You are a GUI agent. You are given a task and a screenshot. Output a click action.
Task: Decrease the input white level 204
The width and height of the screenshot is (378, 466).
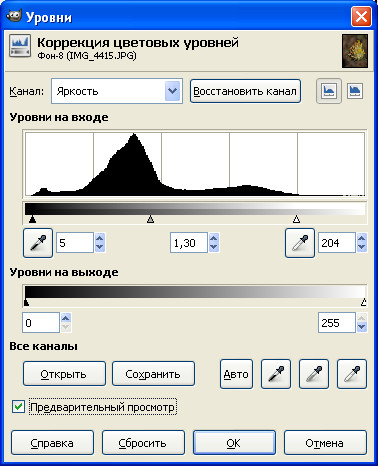click(x=362, y=247)
